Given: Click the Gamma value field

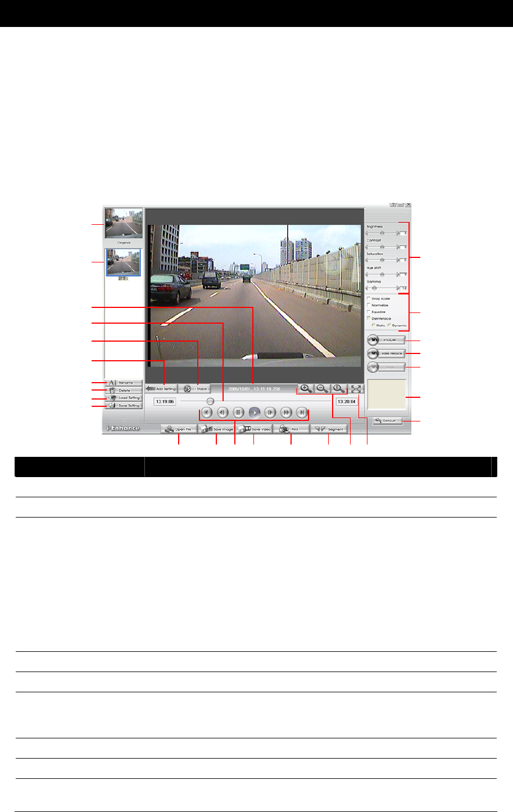Looking at the screenshot, I should (403, 288).
